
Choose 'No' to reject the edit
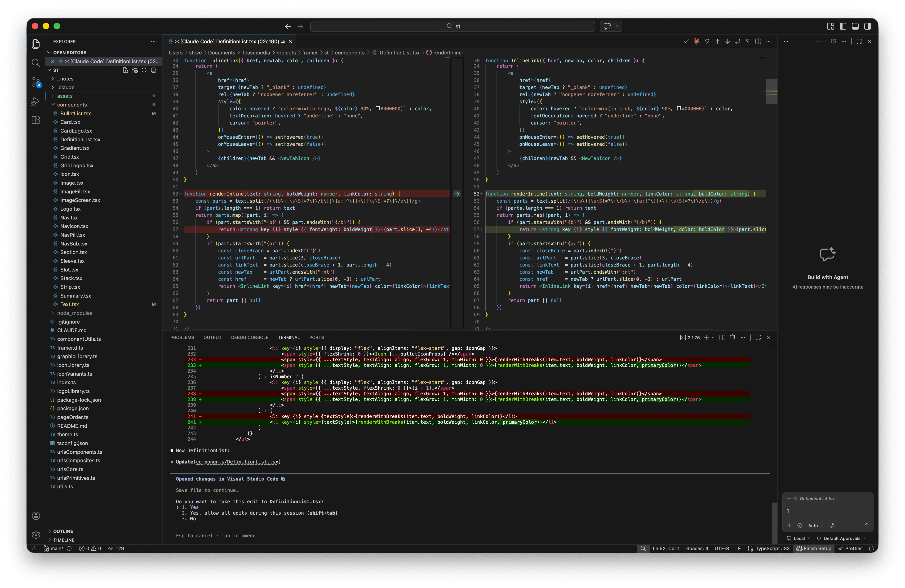tap(192, 518)
